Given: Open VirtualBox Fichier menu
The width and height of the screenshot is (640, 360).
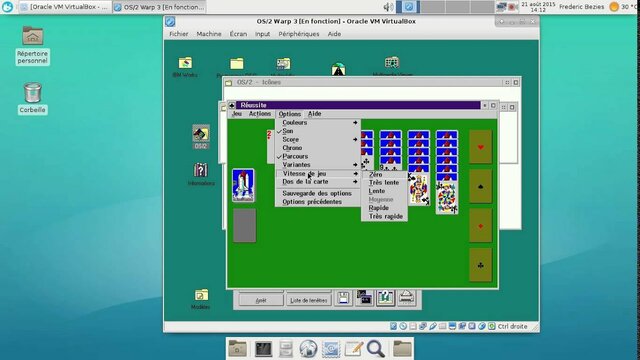Looking at the screenshot, I should click(x=179, y=34).
